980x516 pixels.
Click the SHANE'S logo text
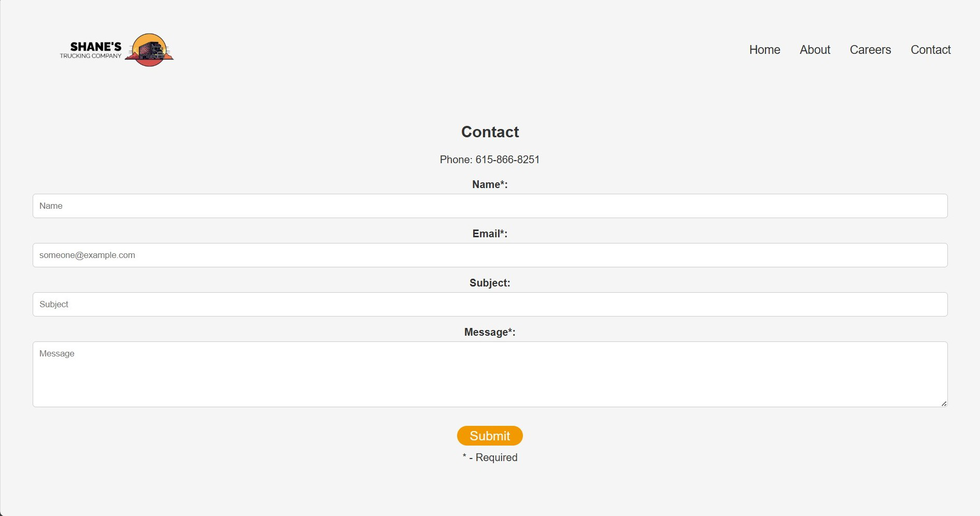click(95, 47)
